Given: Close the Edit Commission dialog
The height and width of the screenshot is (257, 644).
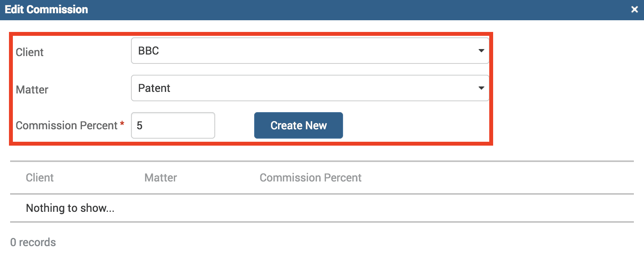Looking at the screenshot, I should tap(634, 9).
